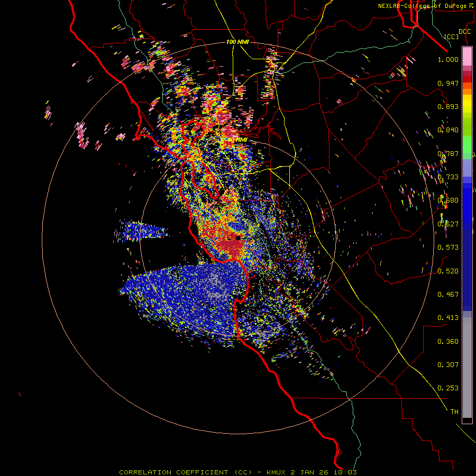
Task: Click the 0.413 scale value
Action: pyautogui.click(x=448, y=318)
